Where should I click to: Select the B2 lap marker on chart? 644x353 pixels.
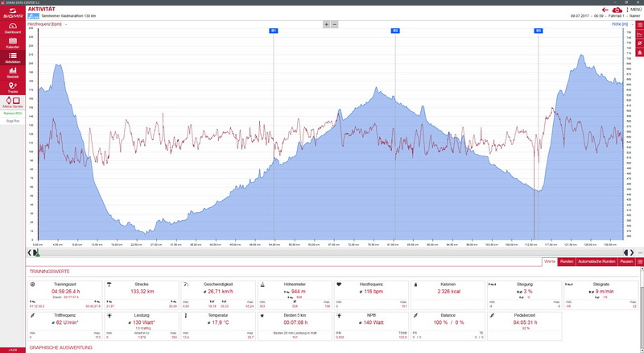[x=395, y=31]
